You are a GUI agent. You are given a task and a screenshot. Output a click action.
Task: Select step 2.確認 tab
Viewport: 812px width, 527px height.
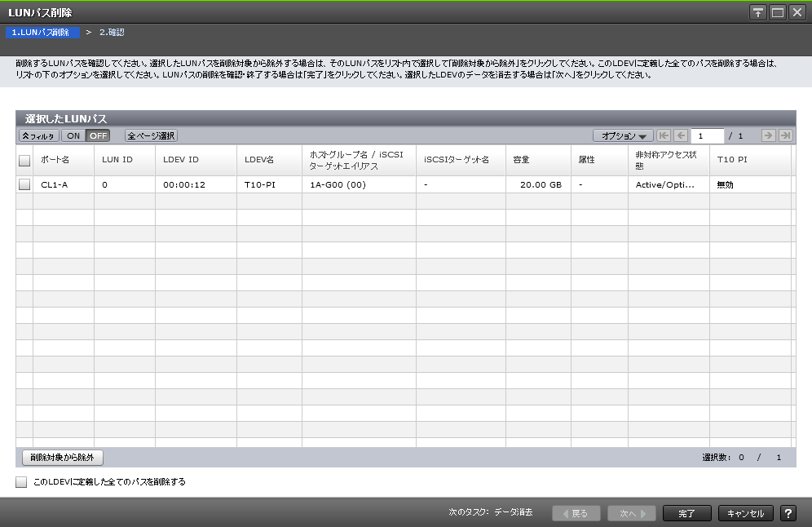coord(112,32)
